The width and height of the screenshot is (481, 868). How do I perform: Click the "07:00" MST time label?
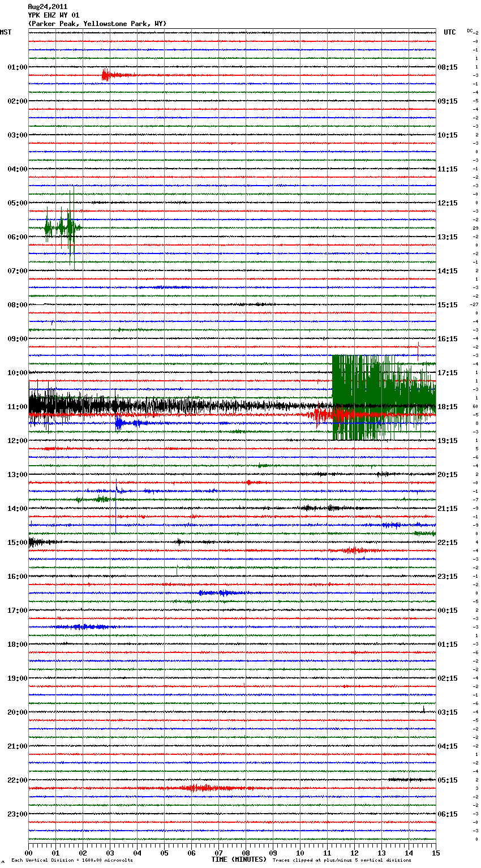pyautogui.click(x=17, y=271)
